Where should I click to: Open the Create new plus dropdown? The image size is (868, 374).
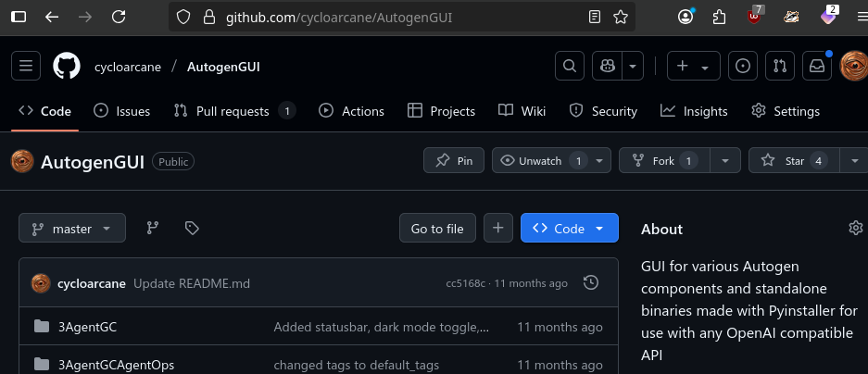click(x=693, y=66)
